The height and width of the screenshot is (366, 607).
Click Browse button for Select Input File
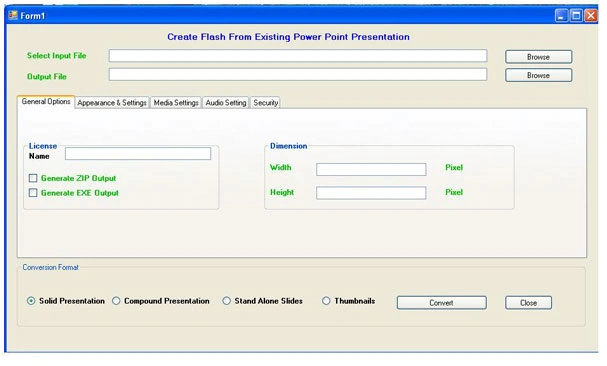pyautogui.click(x=538, y=57)
